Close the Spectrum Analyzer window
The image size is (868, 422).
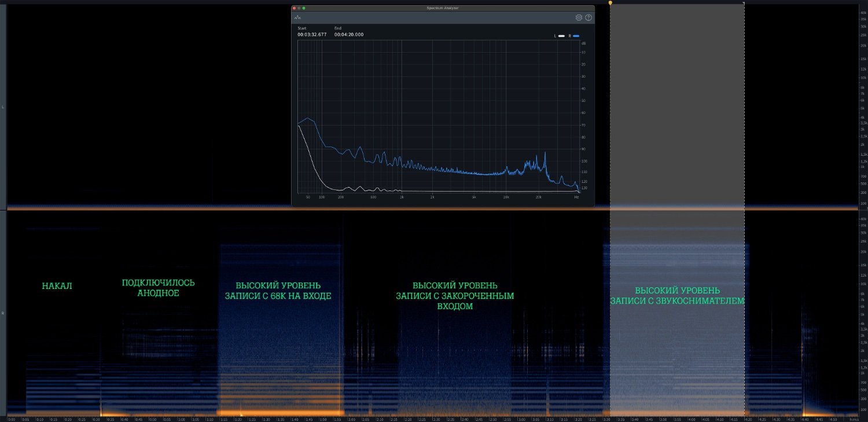(x=294, y=8)
